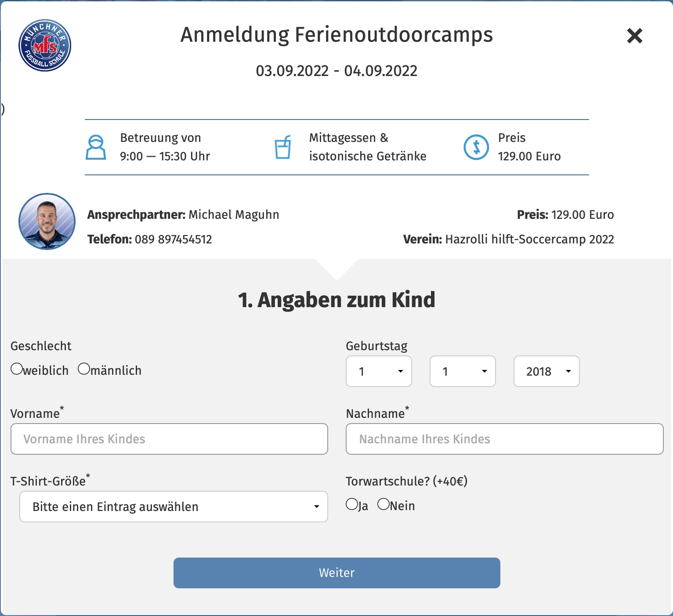Viewport: 673px width, 616px height.
Task: Click the price dollar circle icon
Action: pos(476,147)
